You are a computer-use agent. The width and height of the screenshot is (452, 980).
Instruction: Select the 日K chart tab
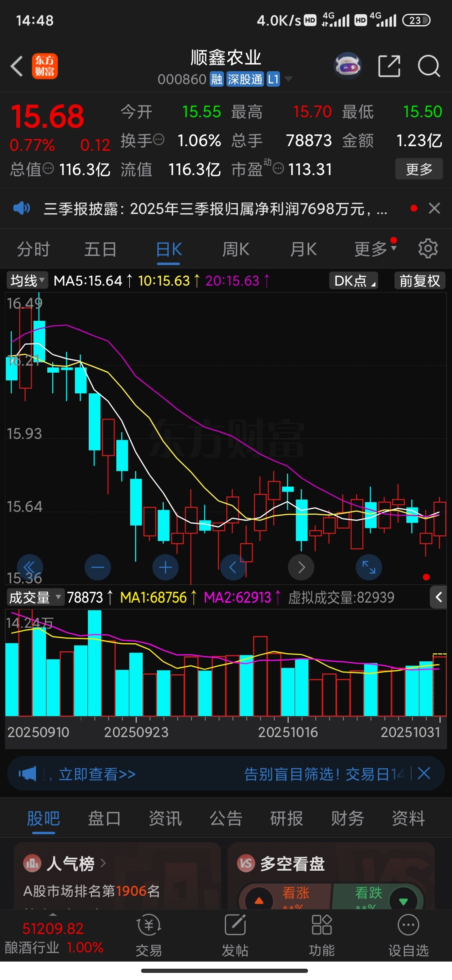click(169, 250)
